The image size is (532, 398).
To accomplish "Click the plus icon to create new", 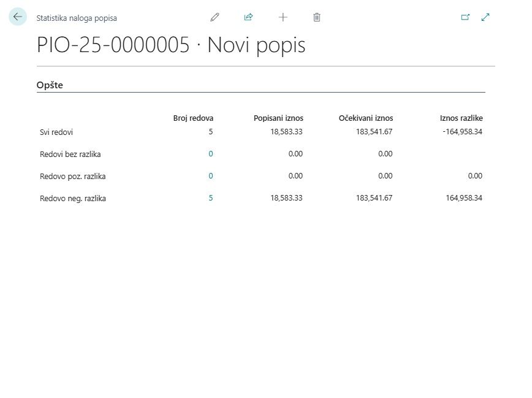I will point(283,17).
